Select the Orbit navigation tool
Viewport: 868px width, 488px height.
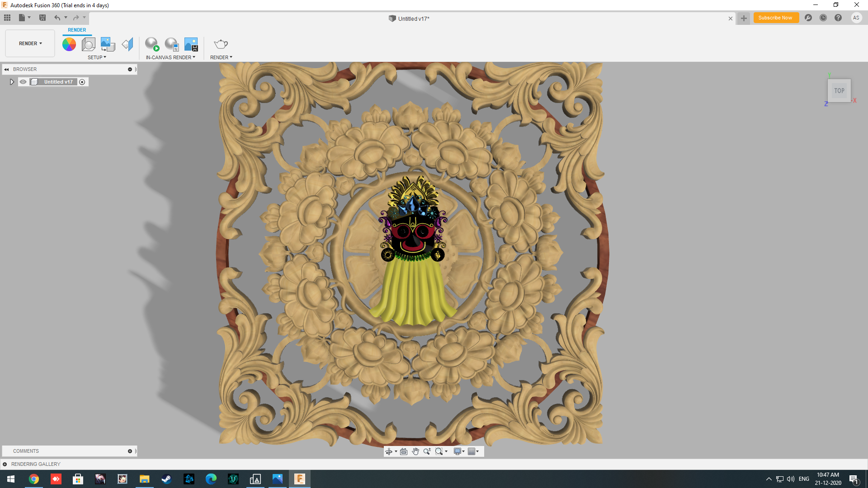[x=389, y=451]
